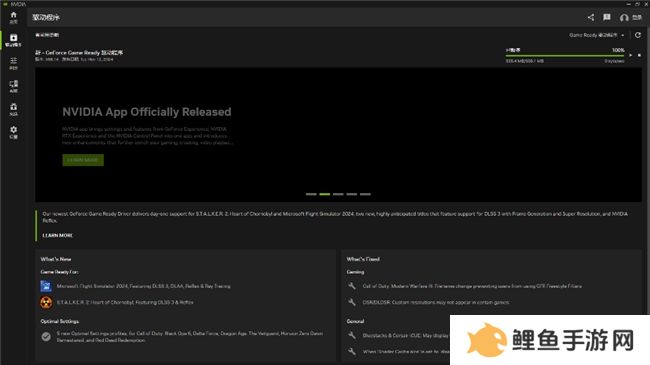Click the 'General' subheading under What's Fixed
This screenshot has height=365, width=650.
tap(355, 321)
